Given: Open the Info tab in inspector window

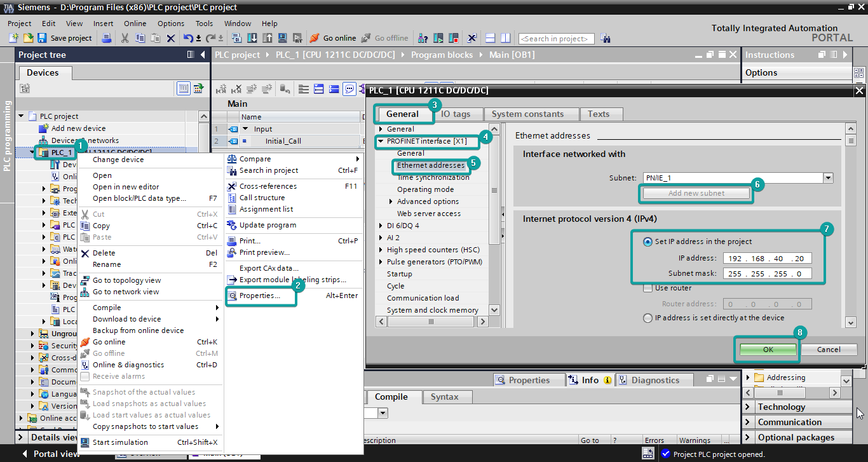Looking at the screenshot, I should click(x=590, y=380).
